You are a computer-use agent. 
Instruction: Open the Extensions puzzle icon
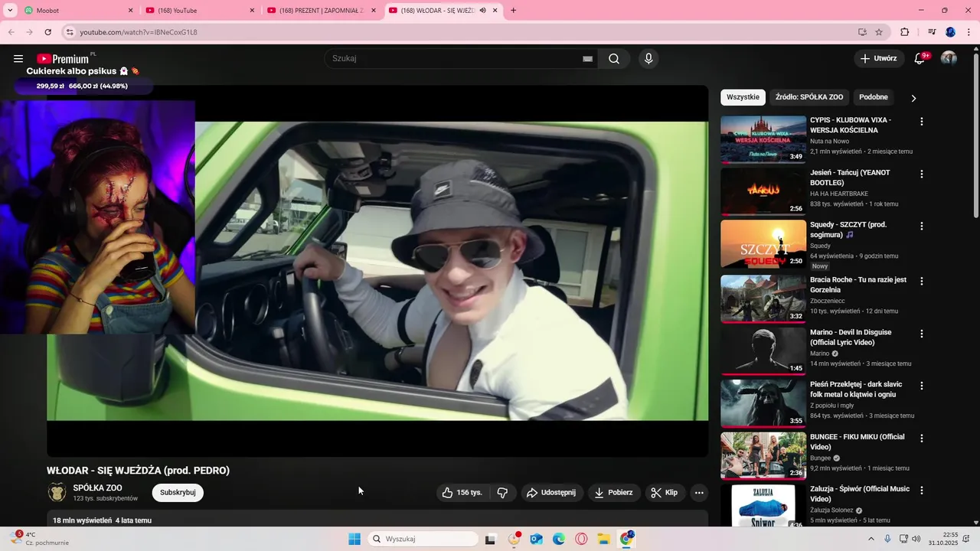point(905,32)
